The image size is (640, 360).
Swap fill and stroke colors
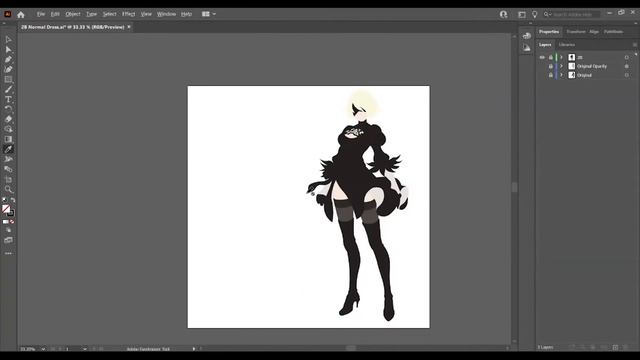click(13, 200)
